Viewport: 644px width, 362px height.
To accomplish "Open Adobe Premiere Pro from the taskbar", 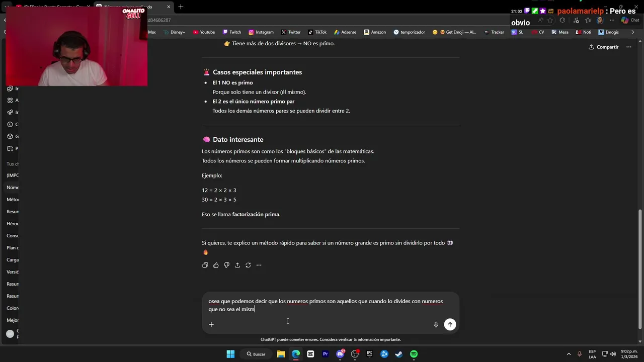I will [x=325, y=354].
